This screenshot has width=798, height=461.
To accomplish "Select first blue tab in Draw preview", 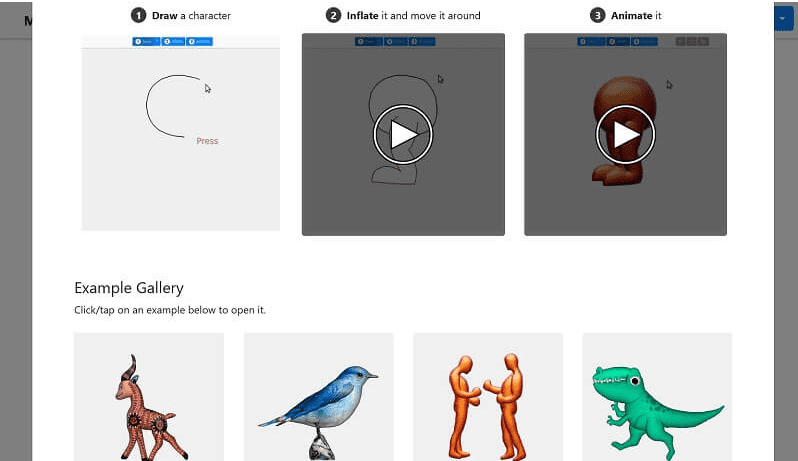I will pyautogui.click(x=146, y=41).
